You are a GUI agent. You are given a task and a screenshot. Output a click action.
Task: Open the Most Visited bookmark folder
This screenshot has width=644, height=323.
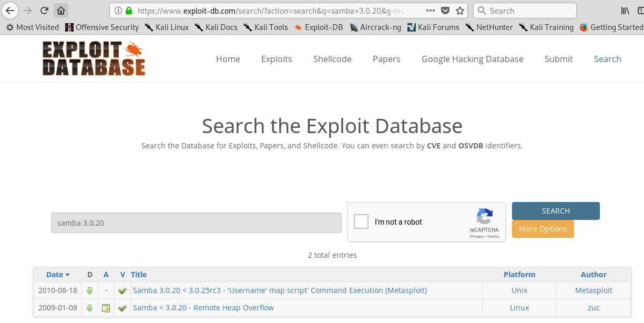tap(33, 27)
